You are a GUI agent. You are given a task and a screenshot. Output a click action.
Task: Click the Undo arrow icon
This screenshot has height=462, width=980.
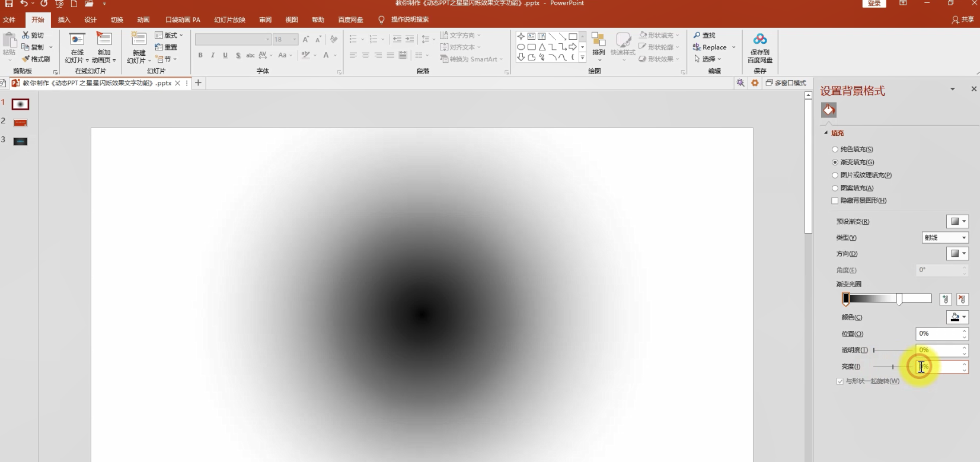coord(24,4)
